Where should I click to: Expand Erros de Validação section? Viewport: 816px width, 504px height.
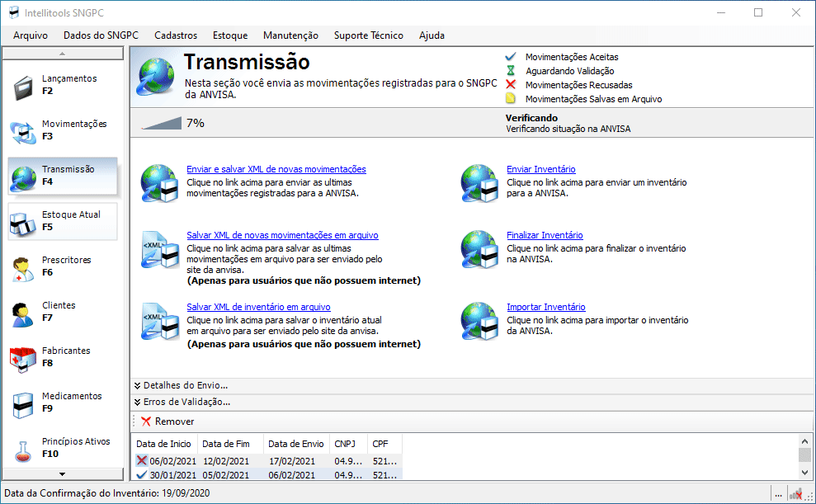click(182, 402)
